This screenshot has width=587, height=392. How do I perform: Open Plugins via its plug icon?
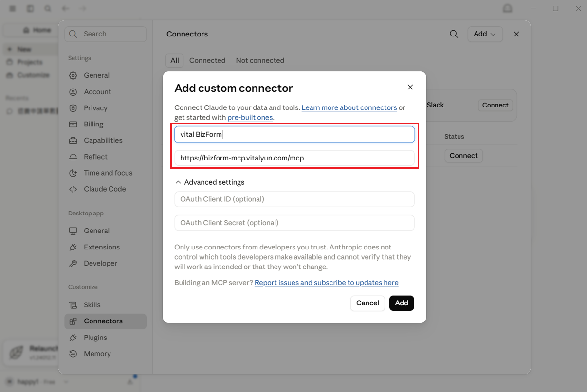pyautogui.click(x=73, y=338)
